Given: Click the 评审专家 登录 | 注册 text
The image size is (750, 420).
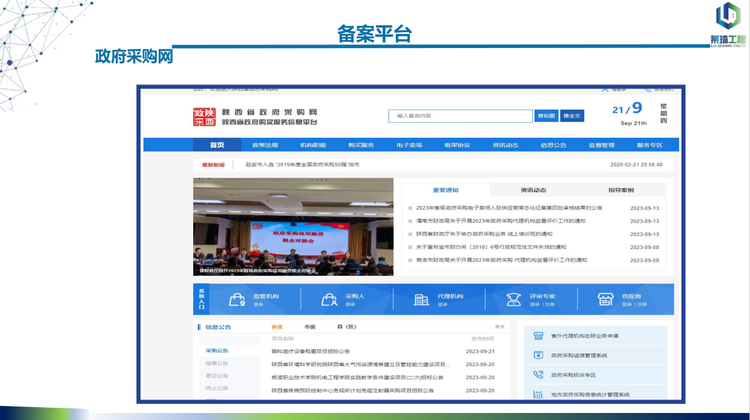Looking at the screenshot, I should pos(542,304).
